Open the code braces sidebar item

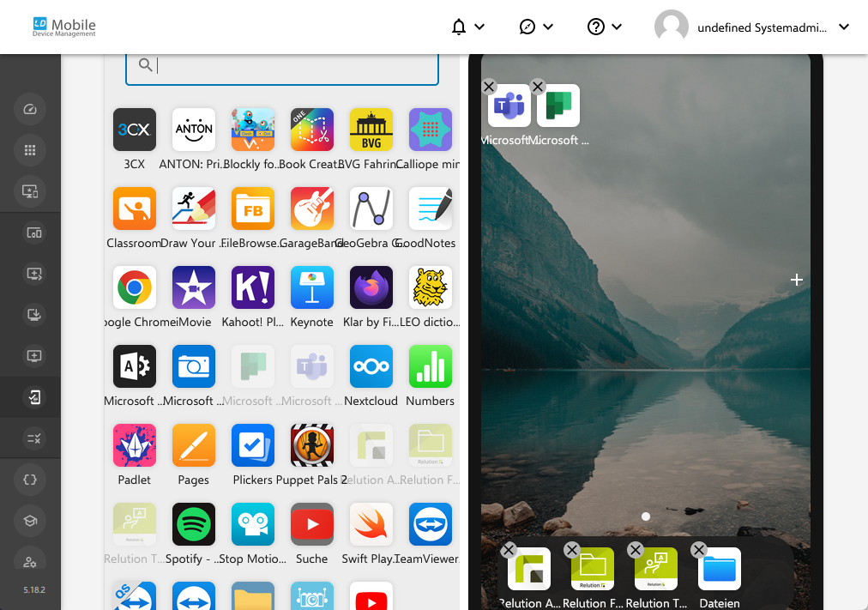30,480
